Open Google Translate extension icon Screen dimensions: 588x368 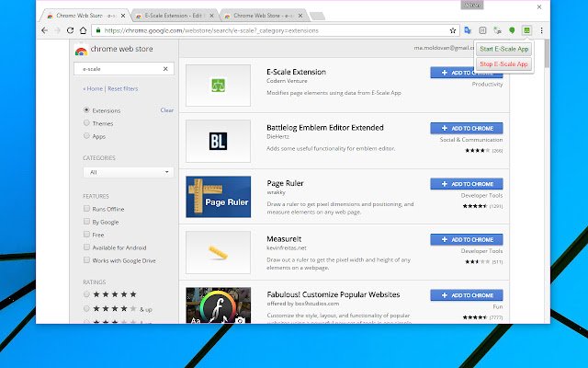(468, 30)
